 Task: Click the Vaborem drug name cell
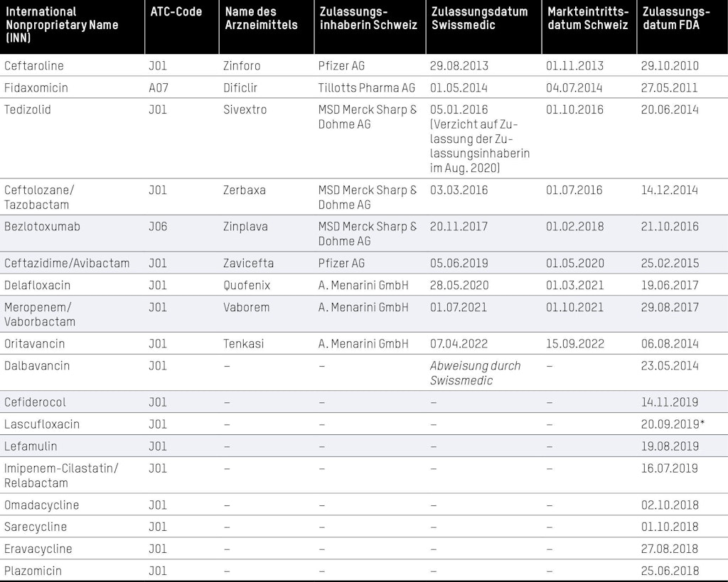click(x=245, y=307)
